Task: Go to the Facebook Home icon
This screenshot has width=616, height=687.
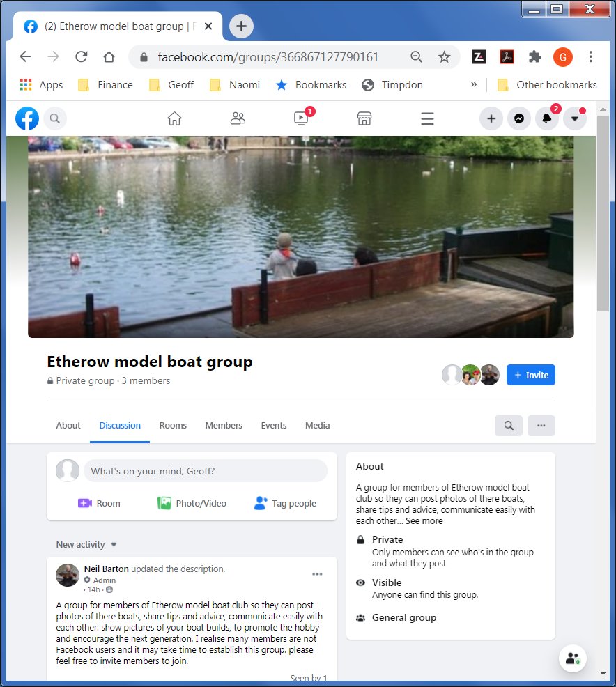Action: pyautogui.click(x=174, y=118)
